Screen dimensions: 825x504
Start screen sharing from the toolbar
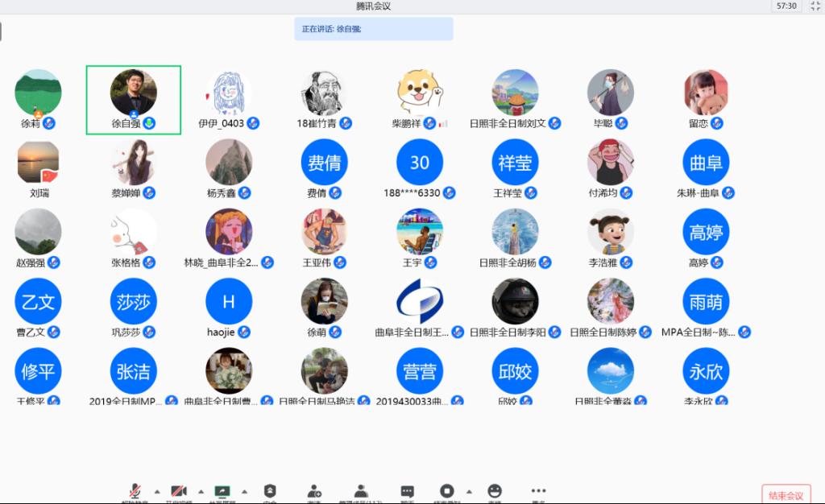point(222,491)
